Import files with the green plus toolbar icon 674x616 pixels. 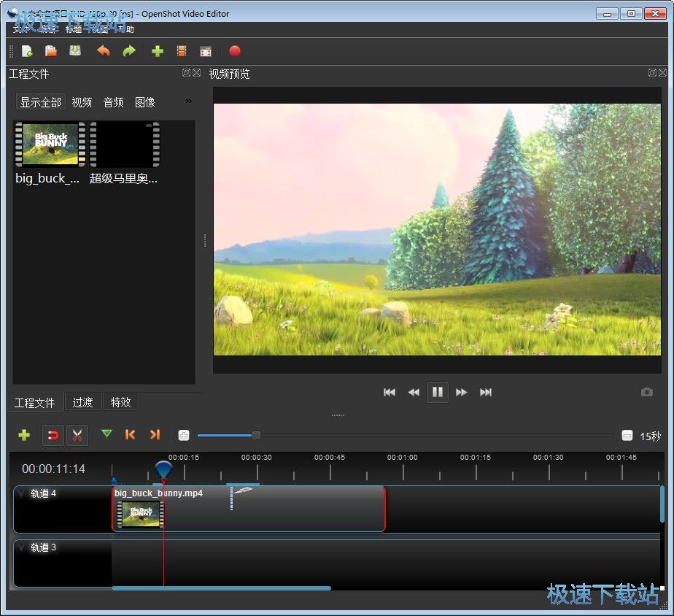[x=157, y=51]
